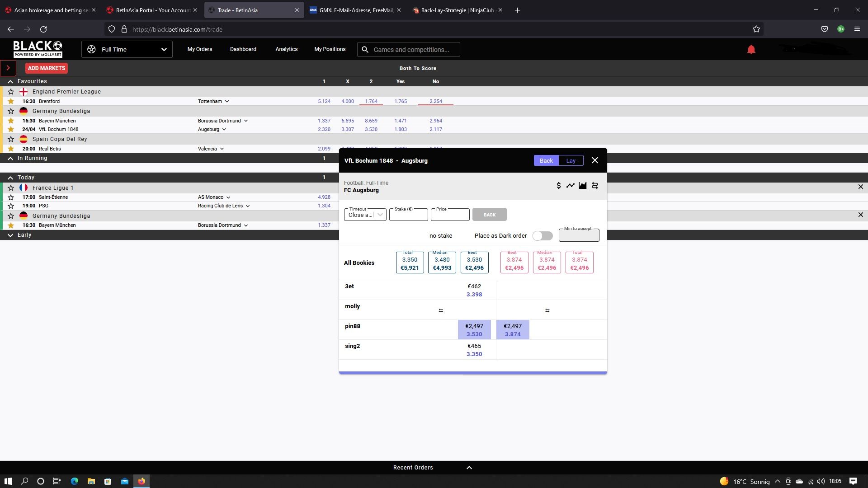Click Bayern München away odds 8.659

[371, 121]
